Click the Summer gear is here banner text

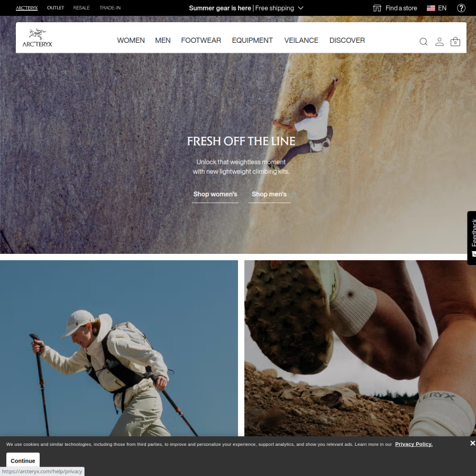coord(220,8)
